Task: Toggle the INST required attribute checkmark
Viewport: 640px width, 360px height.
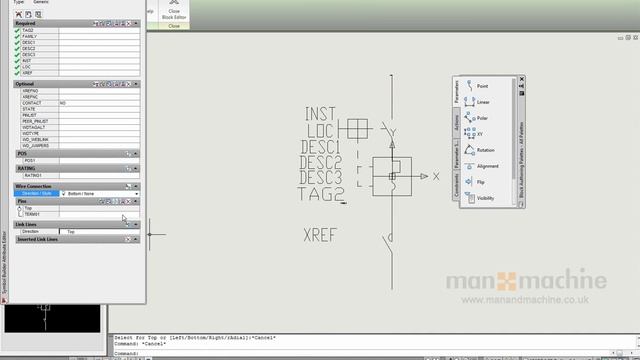Action: (17, 61)
